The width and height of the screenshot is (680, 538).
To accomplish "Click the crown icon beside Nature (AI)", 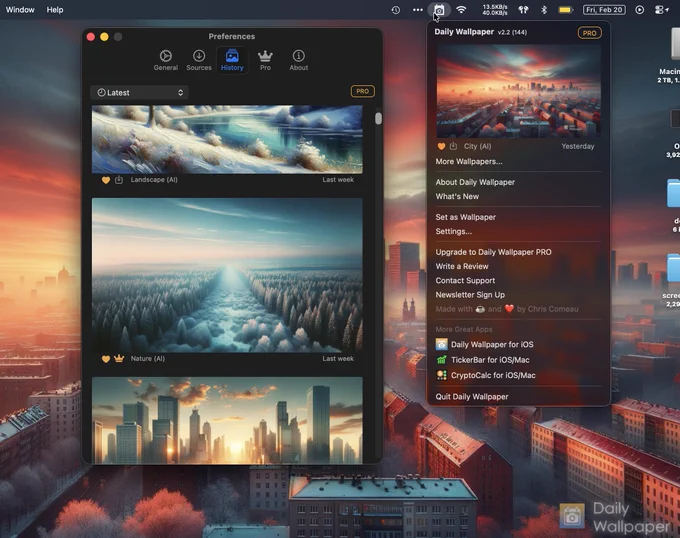I will point(119,359).
